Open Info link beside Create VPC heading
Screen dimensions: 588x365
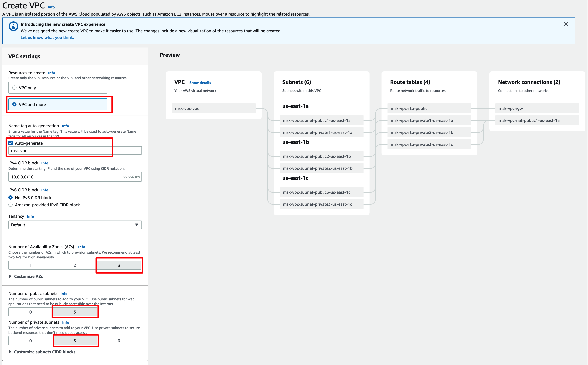click(51, 7)
